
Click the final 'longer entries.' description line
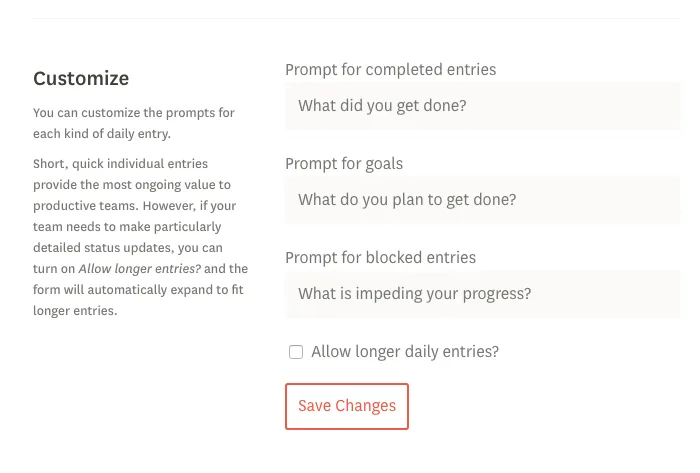coord(75,311)
